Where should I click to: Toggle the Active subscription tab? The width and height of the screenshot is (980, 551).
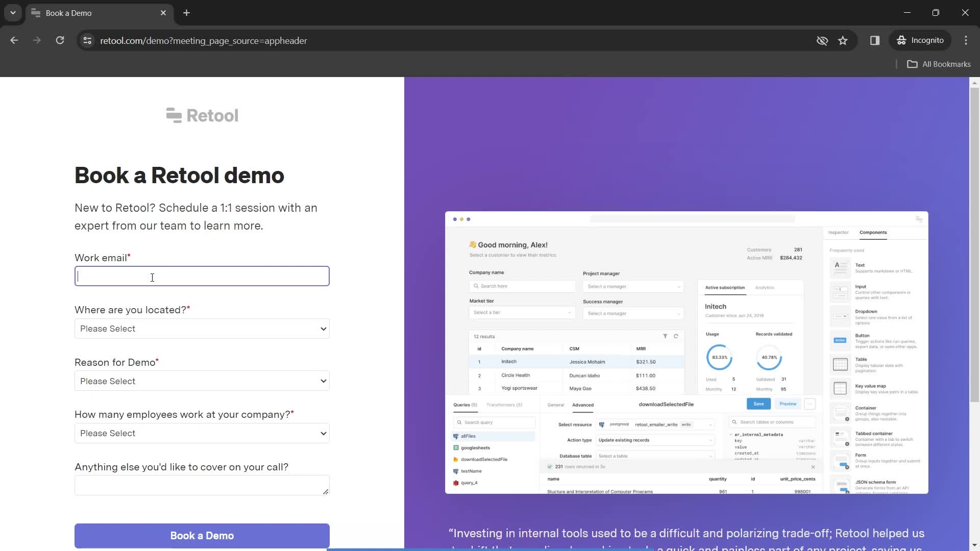[x=726, y=287]
